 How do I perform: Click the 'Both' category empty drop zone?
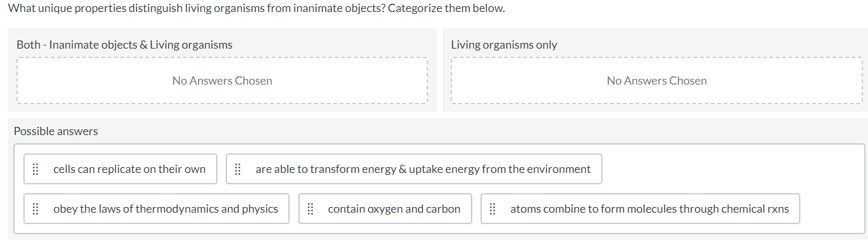(x=222, y=81)
